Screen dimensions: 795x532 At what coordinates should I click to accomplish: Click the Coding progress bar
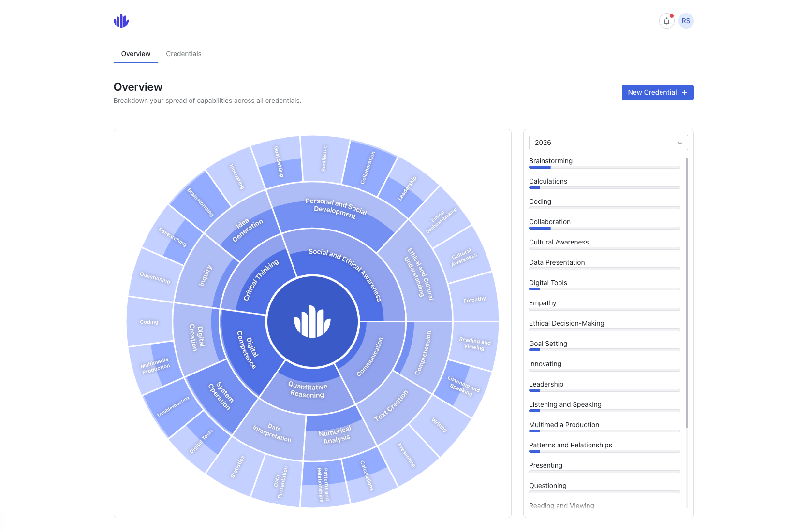pyautogui.click(x=604, y=208)
